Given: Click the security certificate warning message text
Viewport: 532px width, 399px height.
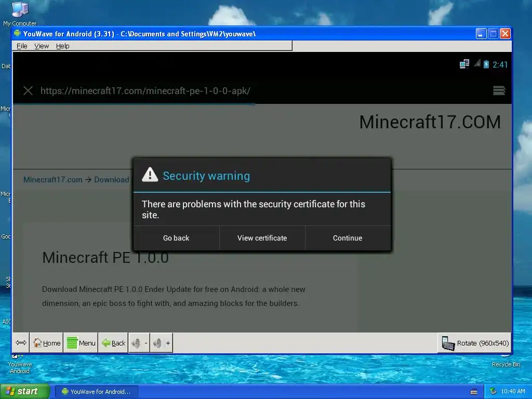Looking at the screenshot, I should pos(254,209).
